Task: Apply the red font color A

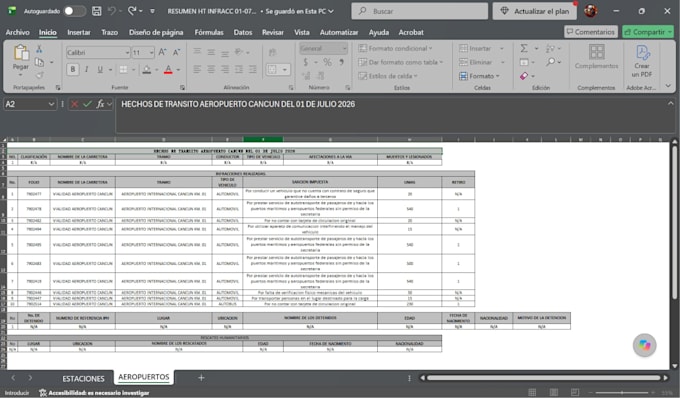Action: [168, 69]
